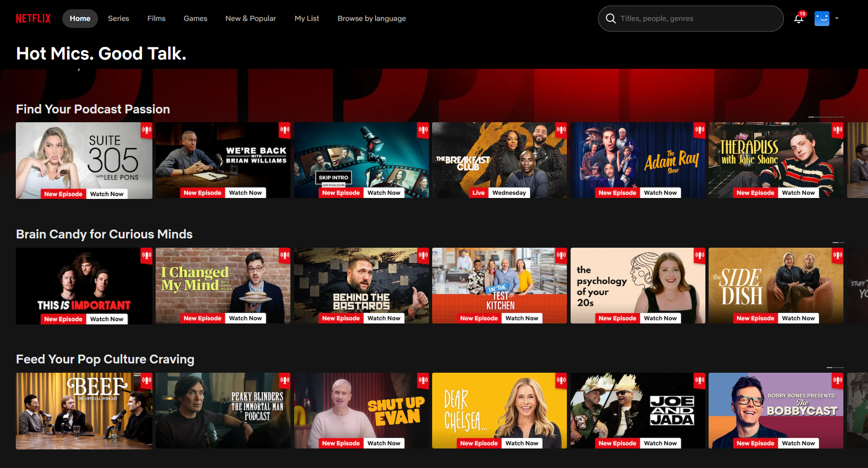Open Peaky Blinders Immortal Man Podcast thumbnail
The image size is (868, 468).
(x=223, y=410)
